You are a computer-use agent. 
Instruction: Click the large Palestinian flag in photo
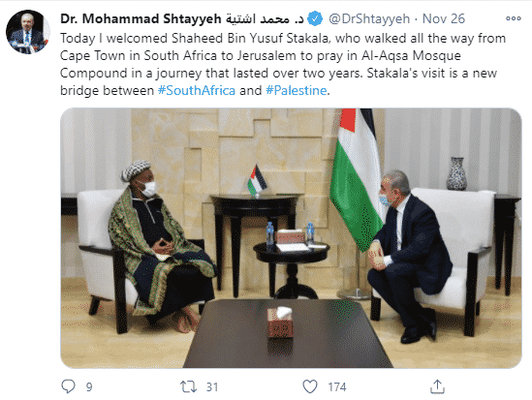[358, 178]
